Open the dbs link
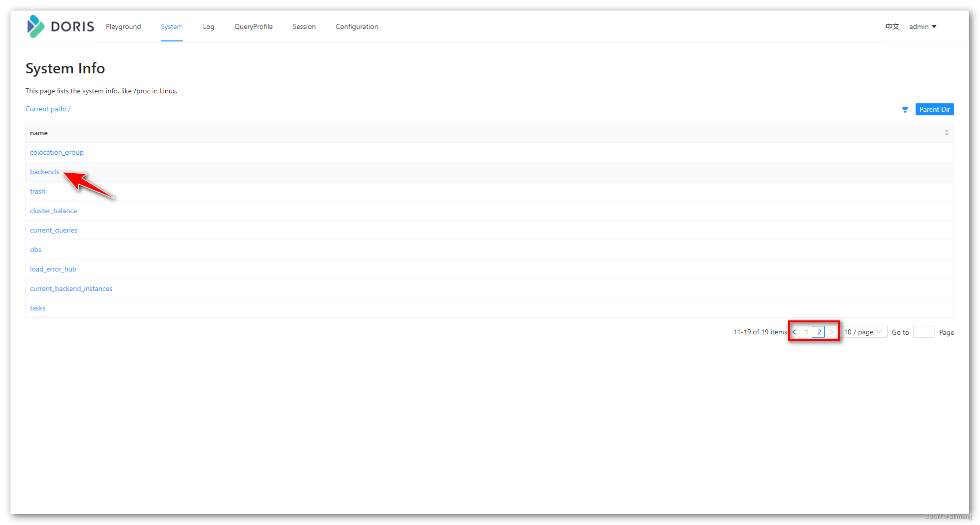980x525 pixels. click(35, 250)
